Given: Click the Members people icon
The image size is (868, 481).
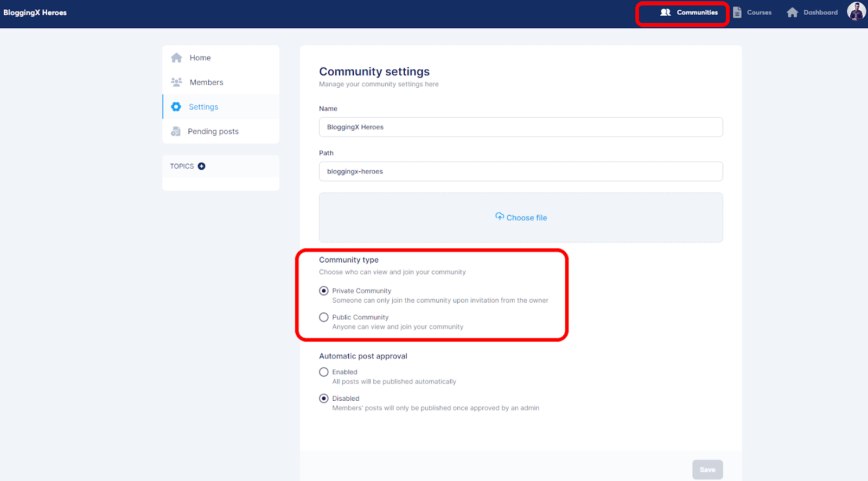Looking at the screenshot, I should pyautogui.click(x=176, y=82).
